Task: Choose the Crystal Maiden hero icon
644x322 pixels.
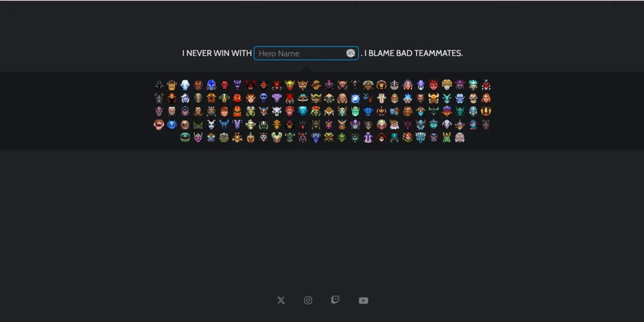Action: pos(408,85)
